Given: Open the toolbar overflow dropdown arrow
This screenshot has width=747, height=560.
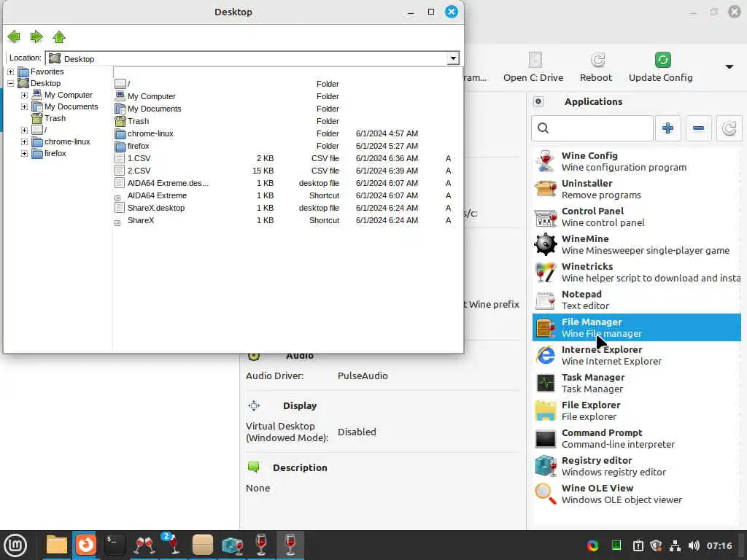Looking at the screenshot, I should click(729, 66).
